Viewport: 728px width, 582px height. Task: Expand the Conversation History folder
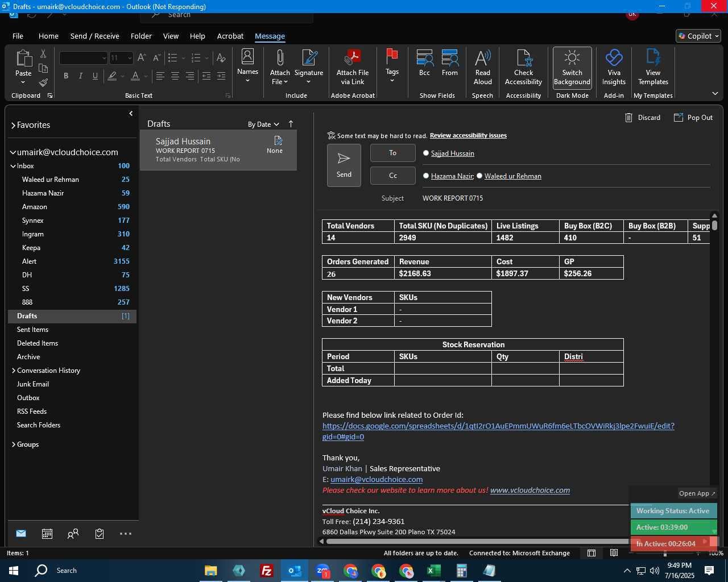pos(13,371)
